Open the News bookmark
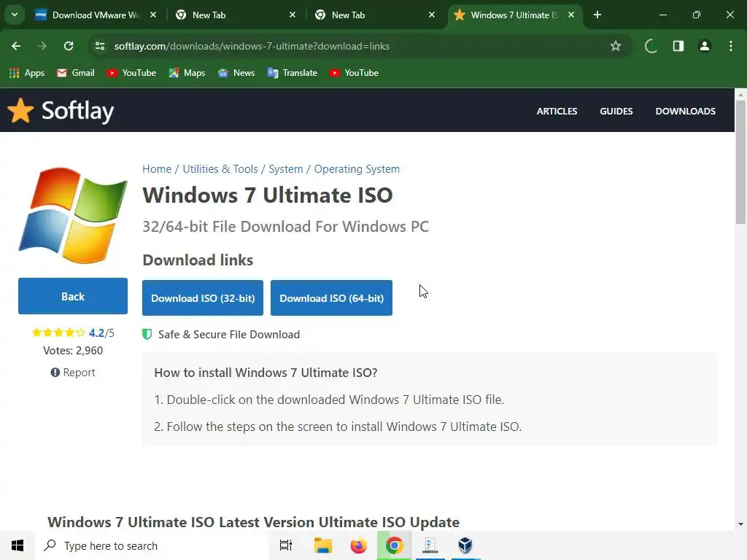 236,73
